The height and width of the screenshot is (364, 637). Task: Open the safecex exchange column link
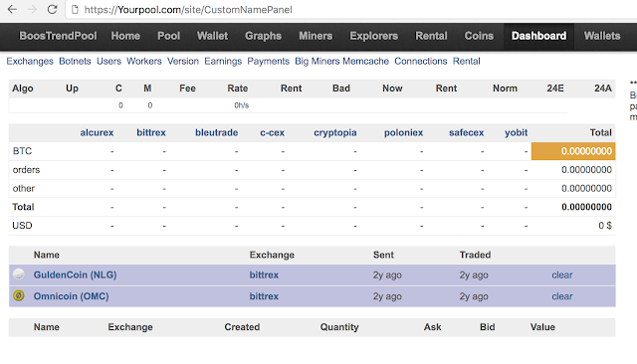click(x=467, y=132)
